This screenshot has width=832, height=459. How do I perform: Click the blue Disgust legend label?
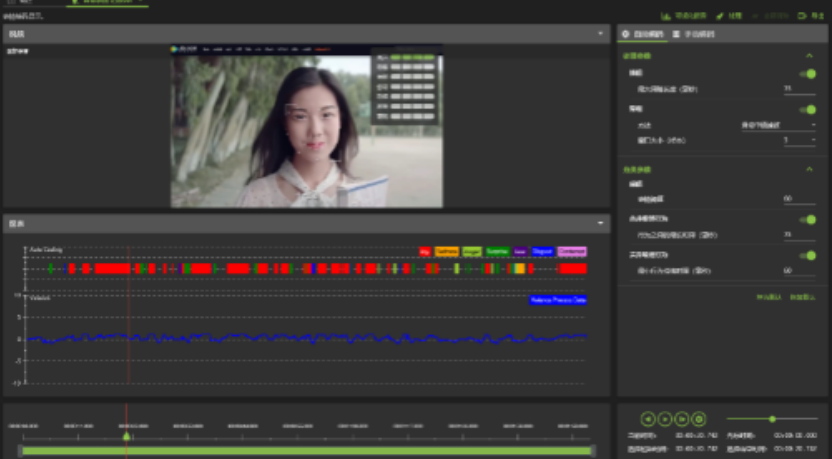coord(542,252)
